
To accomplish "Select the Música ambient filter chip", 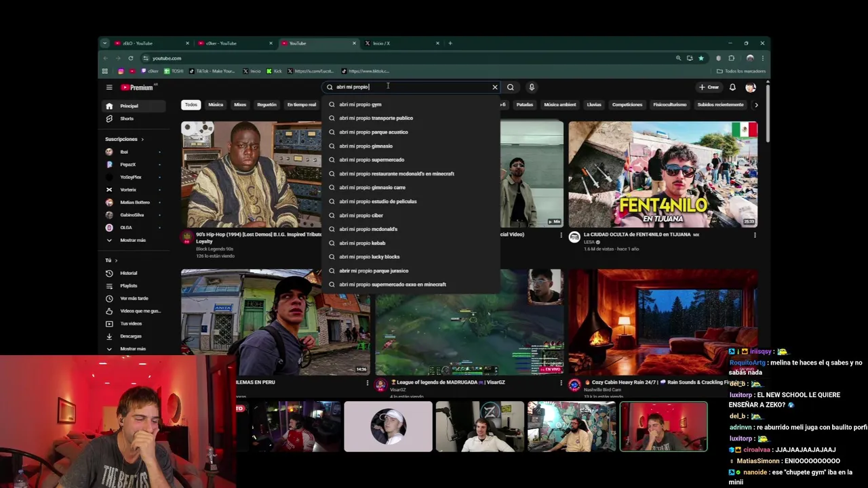I will [560, 104].
